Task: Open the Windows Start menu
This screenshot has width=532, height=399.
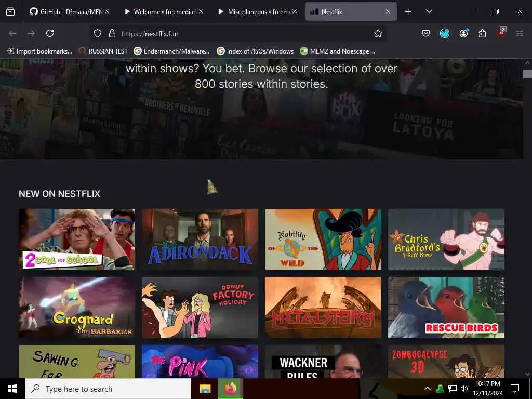Action: click(x=12, y=389)
